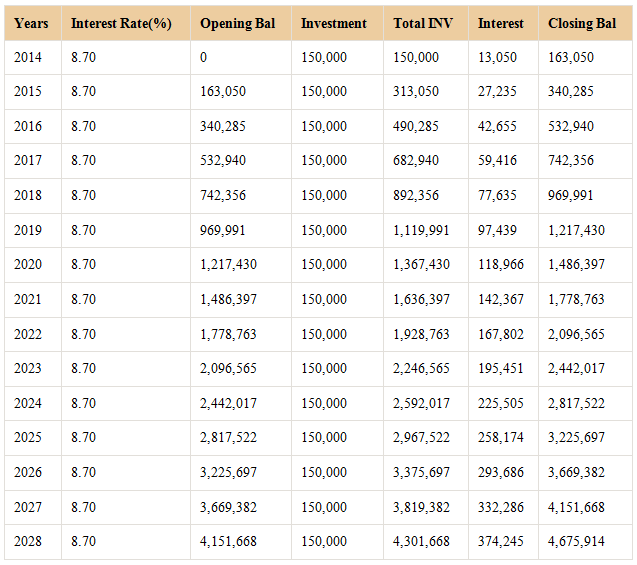The width and height of the screenshot is (637, 565).
Task: Click the 2021 year cell
Action: click(x=28, y=299)
